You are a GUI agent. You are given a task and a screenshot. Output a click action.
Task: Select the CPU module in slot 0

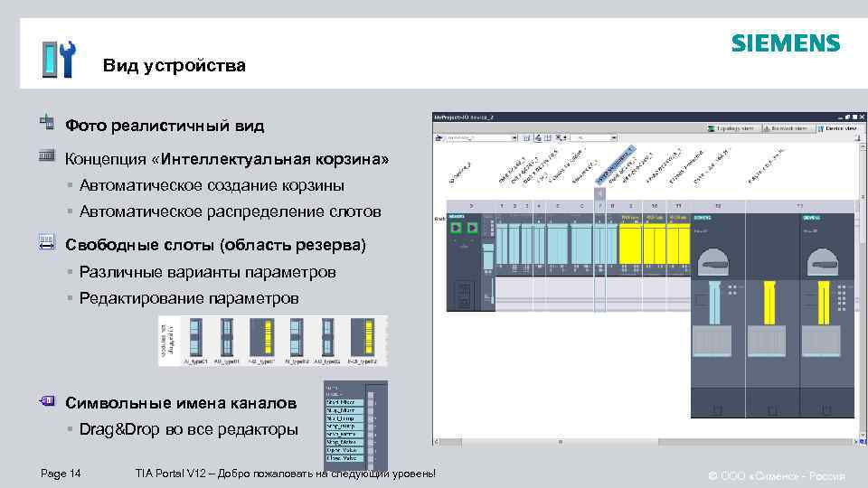click(470, 262)
